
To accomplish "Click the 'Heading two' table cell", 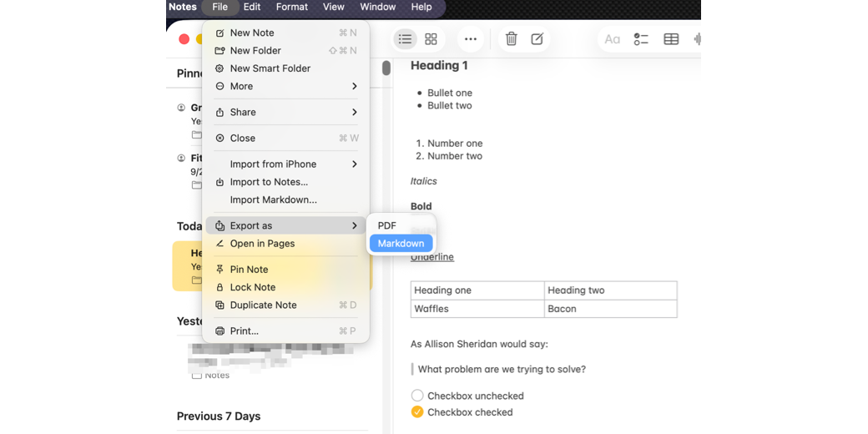I will pos(611,290).
